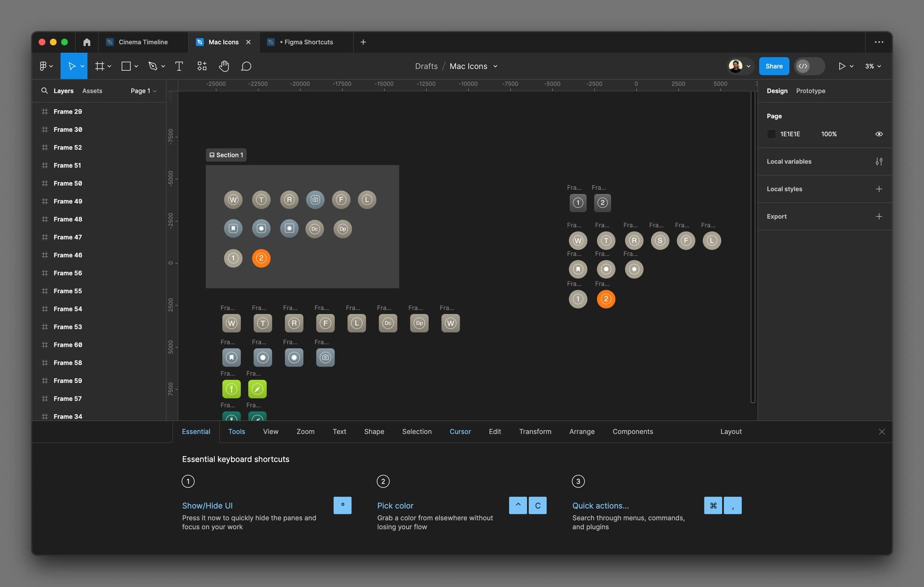Click the Show/Hide UI shortcut link
The image size is (924, 587).
(207, 506)
